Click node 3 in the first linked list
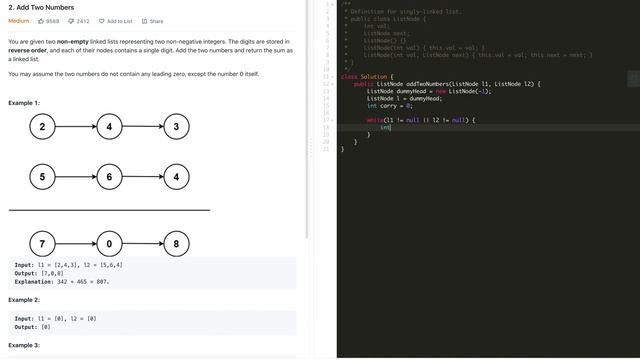Screen dimensions: 640x360 pos(176,127)
